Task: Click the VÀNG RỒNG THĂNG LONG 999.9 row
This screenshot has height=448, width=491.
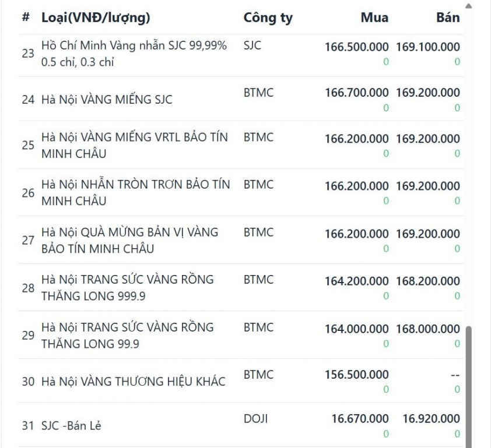Action: (127, 288)
